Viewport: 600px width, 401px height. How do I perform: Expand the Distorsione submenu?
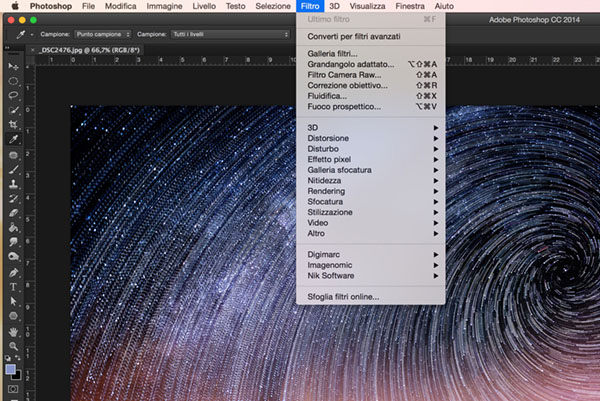pos(371,138)
